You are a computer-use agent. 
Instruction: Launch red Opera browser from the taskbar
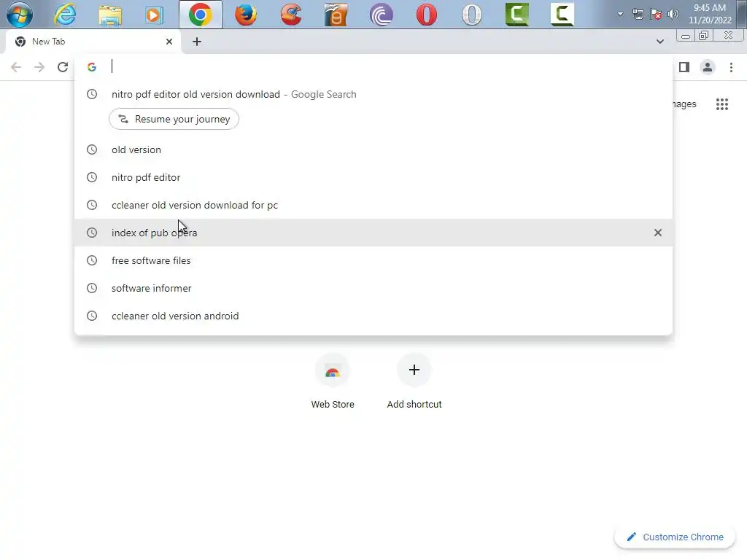(426, 15)
